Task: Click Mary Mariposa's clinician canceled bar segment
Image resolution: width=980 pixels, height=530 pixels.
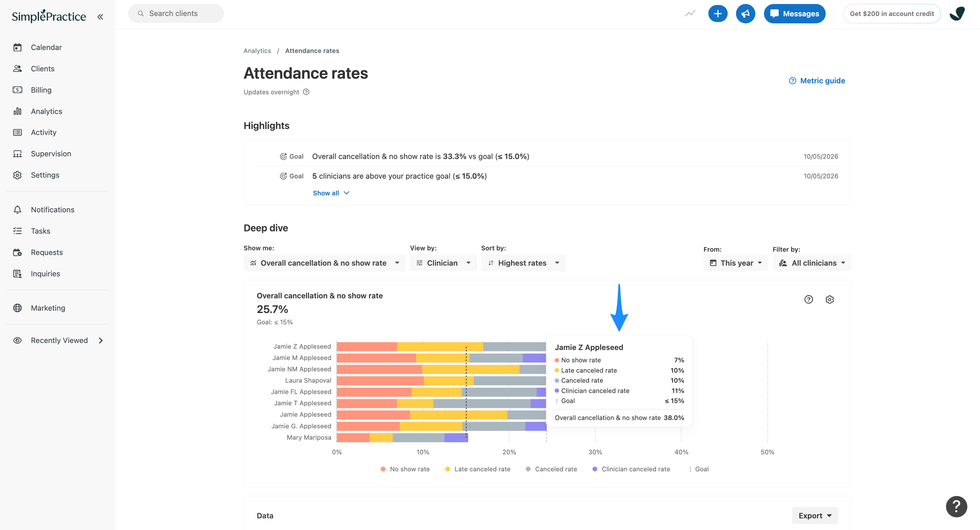Action: 456,438
